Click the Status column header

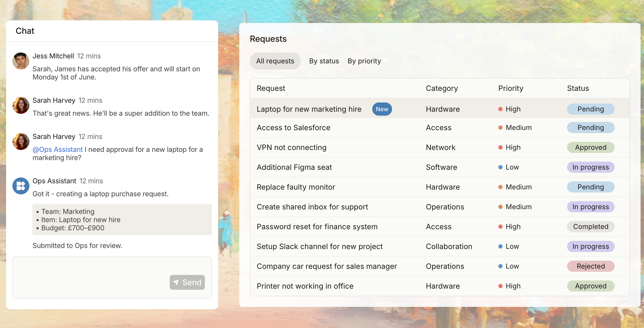(578, 88)
